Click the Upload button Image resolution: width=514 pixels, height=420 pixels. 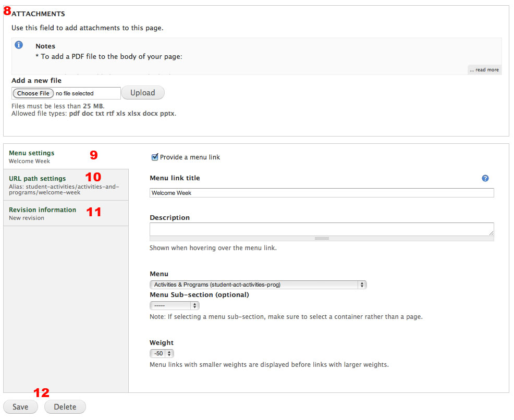pos(143,93)
